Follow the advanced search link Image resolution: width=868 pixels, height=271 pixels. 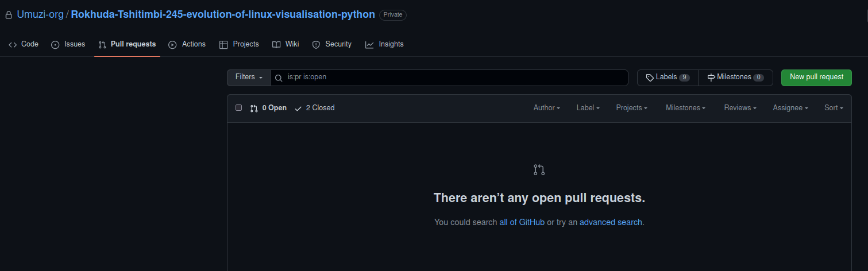pyautogui.click(x=611, y=222)
